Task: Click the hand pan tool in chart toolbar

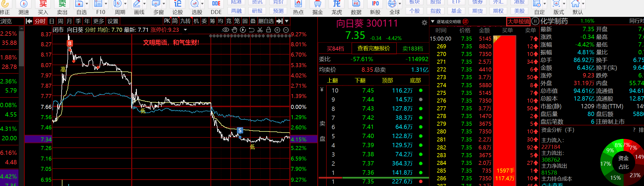Action: click(x=234, y=30)
